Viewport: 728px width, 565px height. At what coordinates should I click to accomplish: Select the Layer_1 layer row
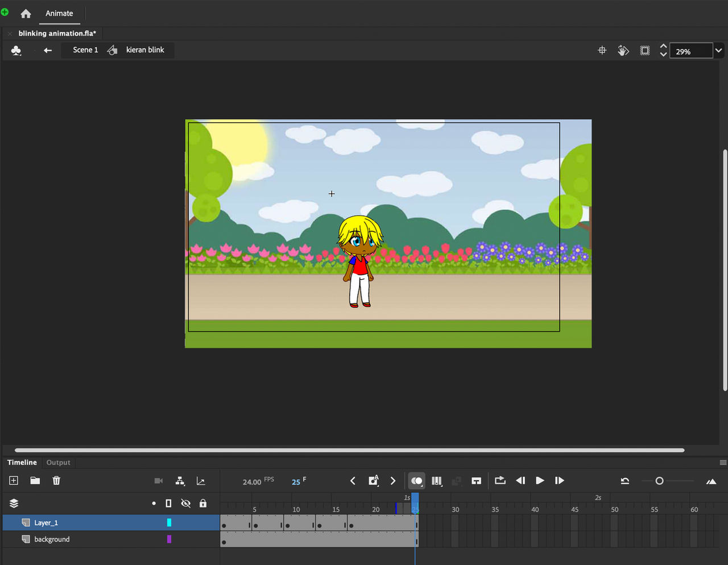(111, 523)
